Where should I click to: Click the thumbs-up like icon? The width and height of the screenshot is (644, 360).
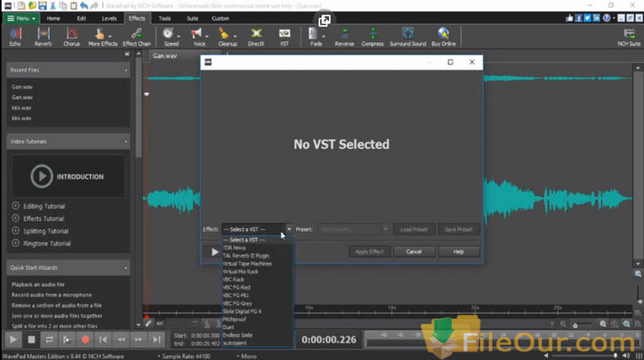569,18
